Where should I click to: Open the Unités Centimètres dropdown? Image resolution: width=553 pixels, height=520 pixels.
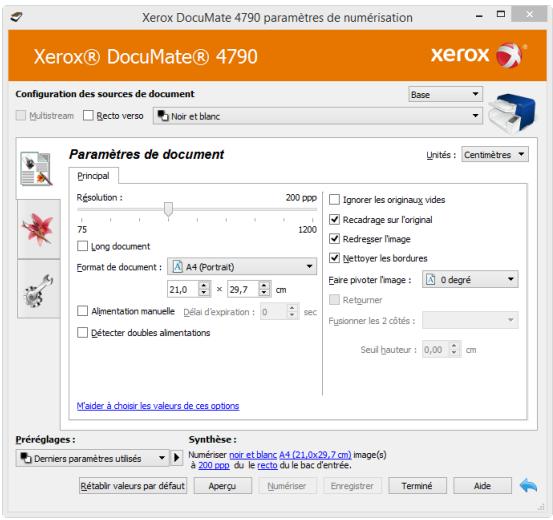495,155
